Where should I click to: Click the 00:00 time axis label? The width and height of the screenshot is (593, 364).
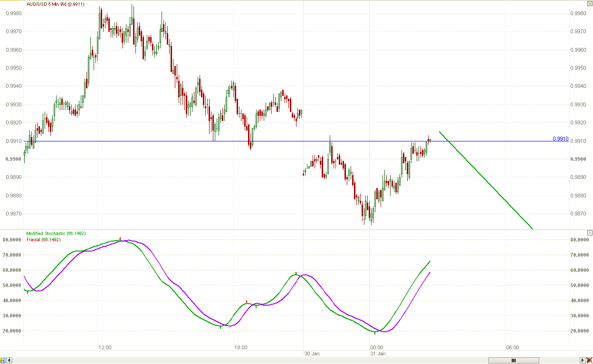[377, 347]
